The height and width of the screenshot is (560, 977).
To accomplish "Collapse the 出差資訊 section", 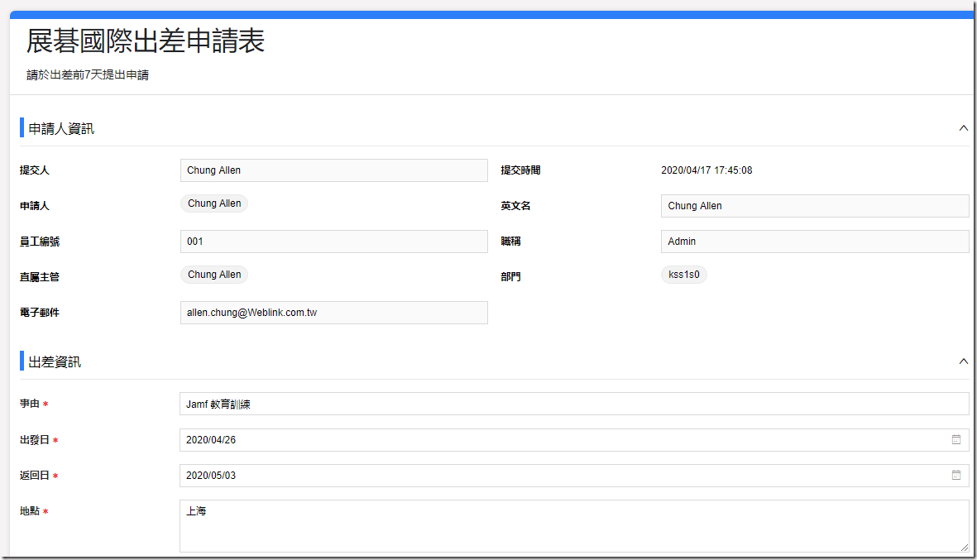I will point(963,361).
